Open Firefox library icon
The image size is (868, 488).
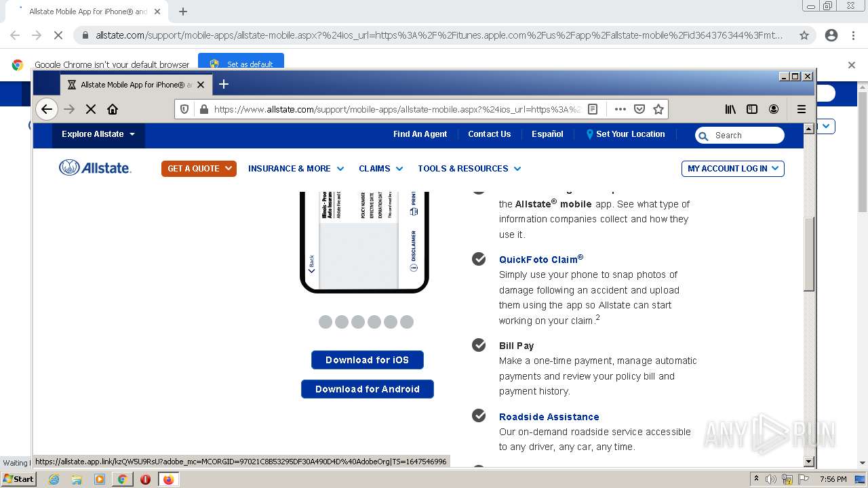coord(730,109)
